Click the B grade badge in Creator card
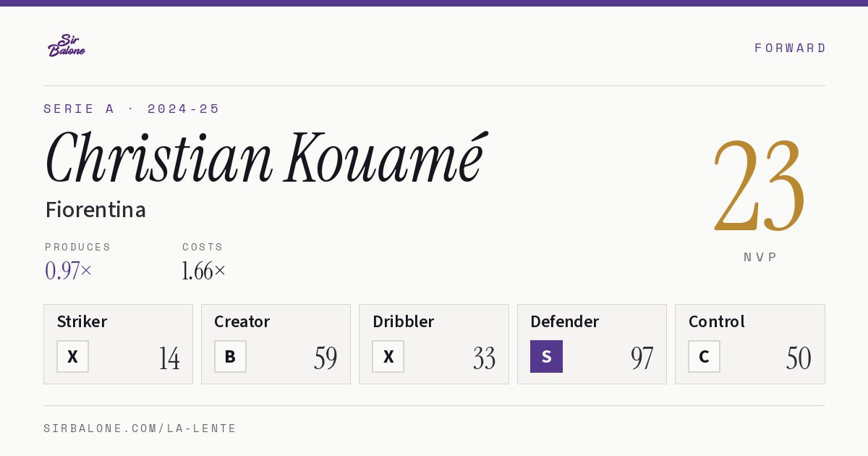868x456 pixels. click(230, 356)
